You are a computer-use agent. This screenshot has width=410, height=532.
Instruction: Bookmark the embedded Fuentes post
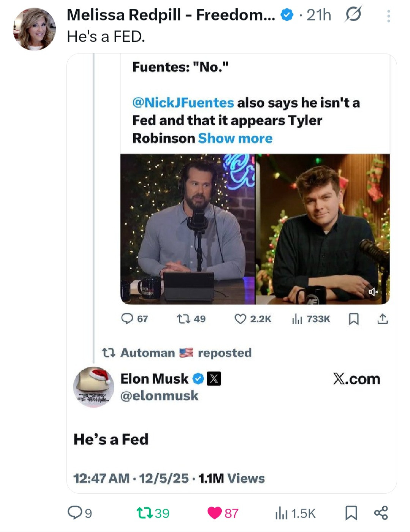(353, 319)
